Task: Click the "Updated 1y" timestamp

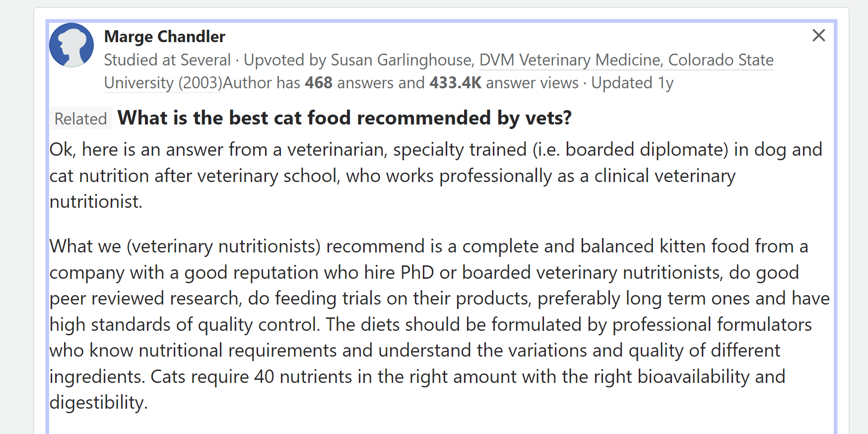Action: coord(632,83)
